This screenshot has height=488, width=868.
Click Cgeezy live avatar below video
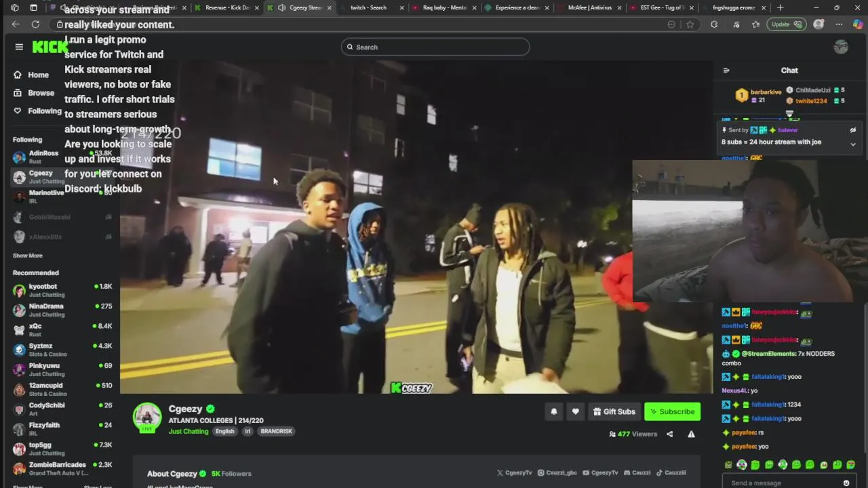pos(147,418)
